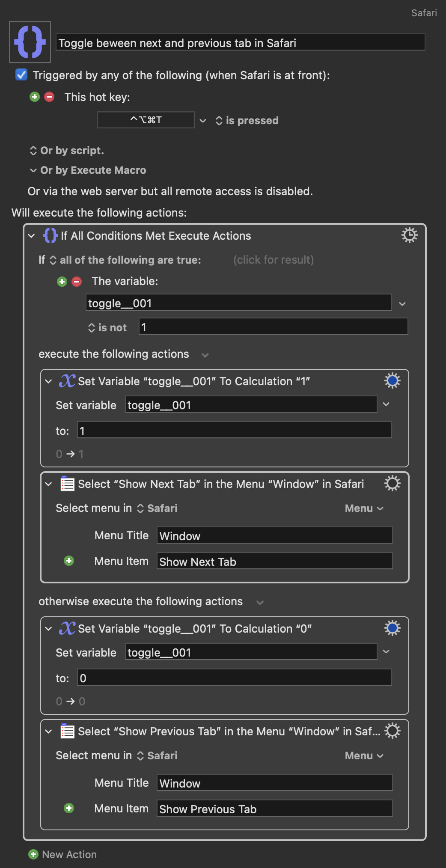This screenshot has width=446, height=868.
Task: Edit the 'to:' field containing 1
Action: coord(234,430)
